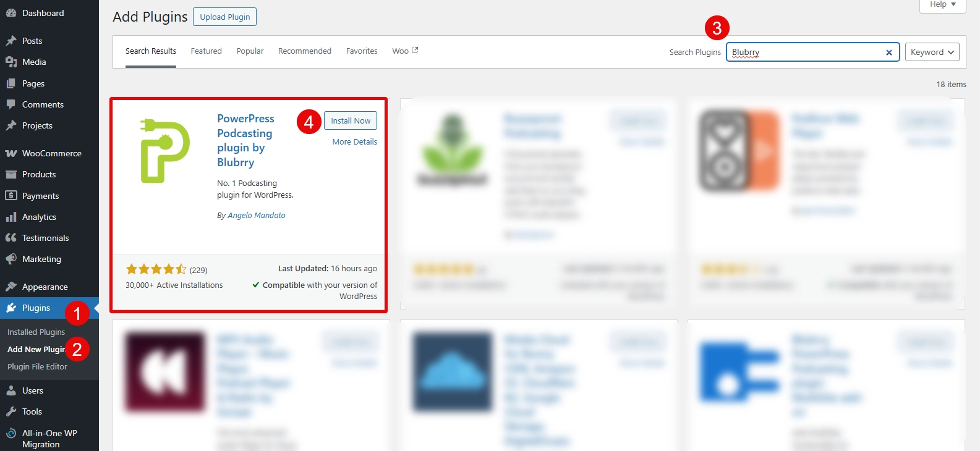The height and width of the screenshot is (451, 980).
Task: Open Woo external link icon tab
Action: click(405, 51)
